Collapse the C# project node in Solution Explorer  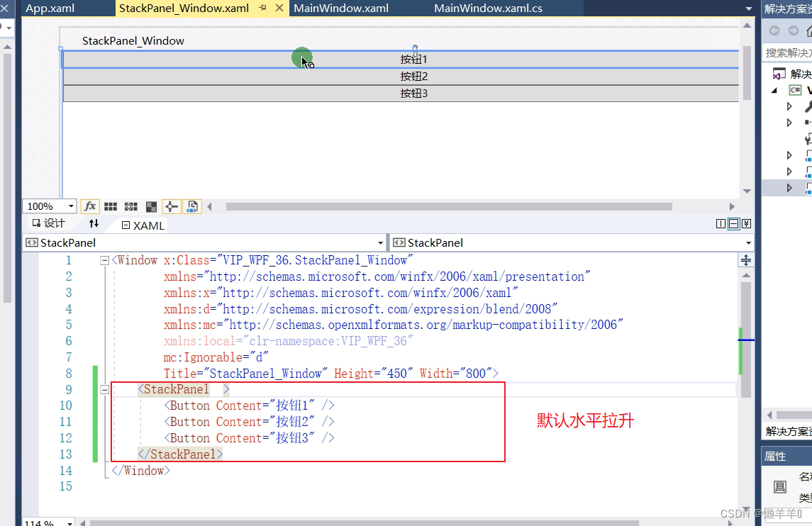click(774, 91)
